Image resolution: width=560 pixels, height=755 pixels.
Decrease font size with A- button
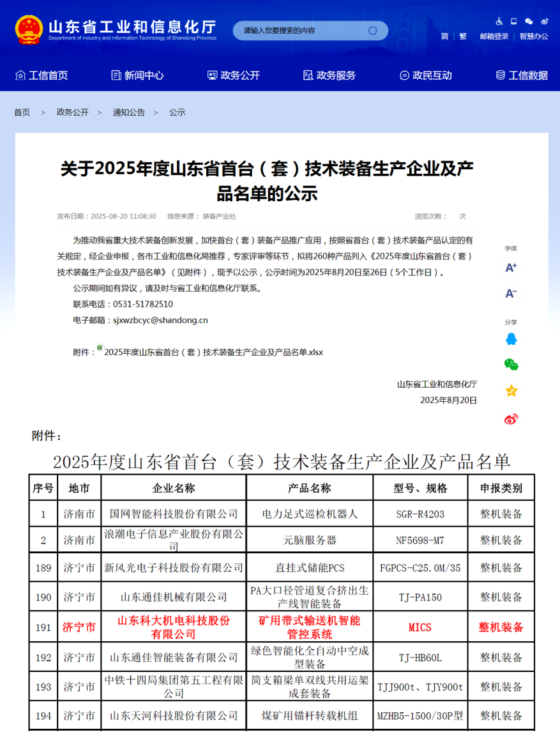point(511,293)
